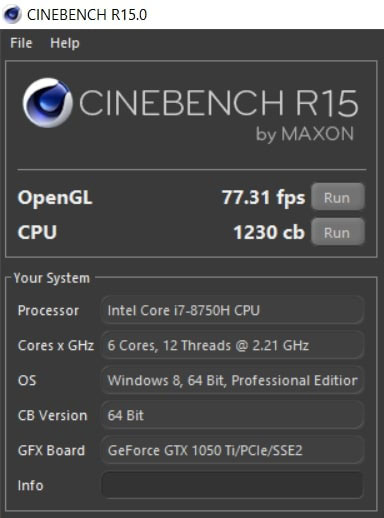Click the CB Version 64 Bit field
Screen dimensions: 384x518
click(232, 415)
